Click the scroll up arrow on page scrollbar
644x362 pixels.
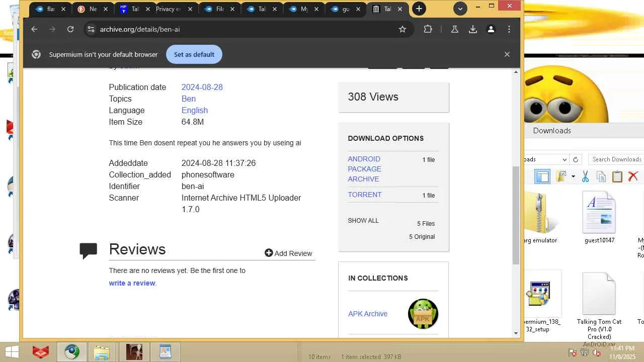pos(516,72)
